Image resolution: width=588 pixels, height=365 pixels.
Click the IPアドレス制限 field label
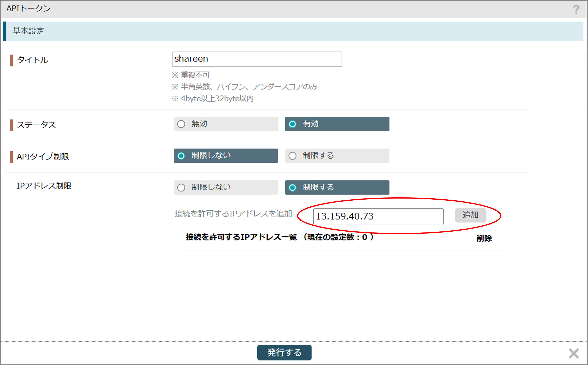click(x=44, y=186)
